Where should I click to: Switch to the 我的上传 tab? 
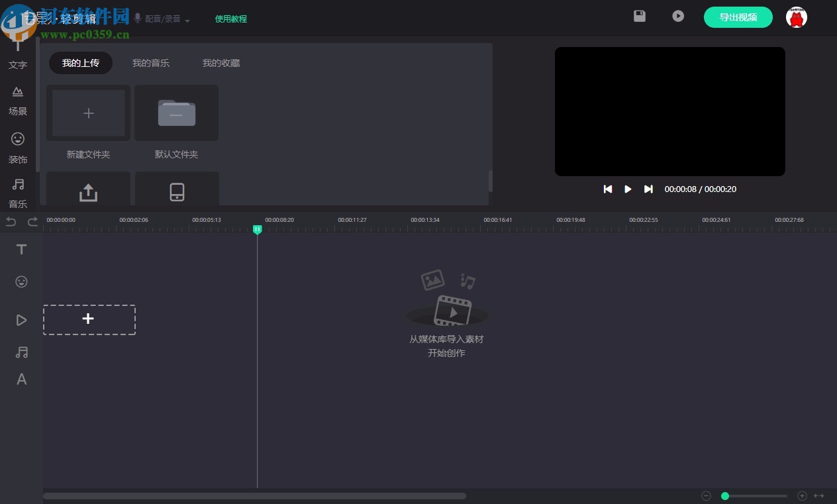click(x=81, y=63)
